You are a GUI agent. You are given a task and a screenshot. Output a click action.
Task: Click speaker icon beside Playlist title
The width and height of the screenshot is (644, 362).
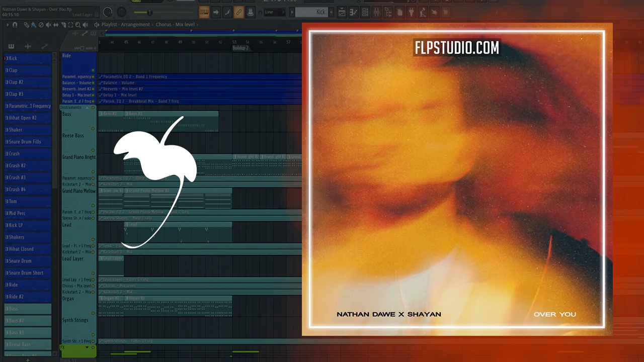[97, 25]
